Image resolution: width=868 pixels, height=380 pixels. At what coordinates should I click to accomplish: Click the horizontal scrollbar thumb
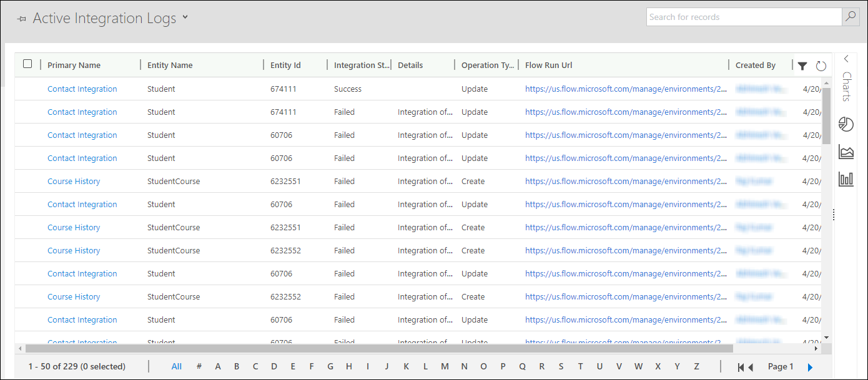point(375,348)
